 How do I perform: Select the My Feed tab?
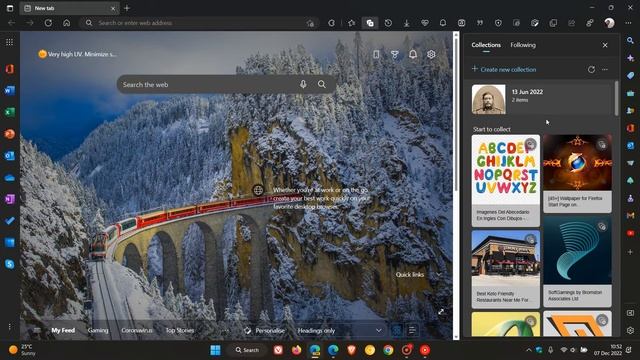tap(63, 330)
